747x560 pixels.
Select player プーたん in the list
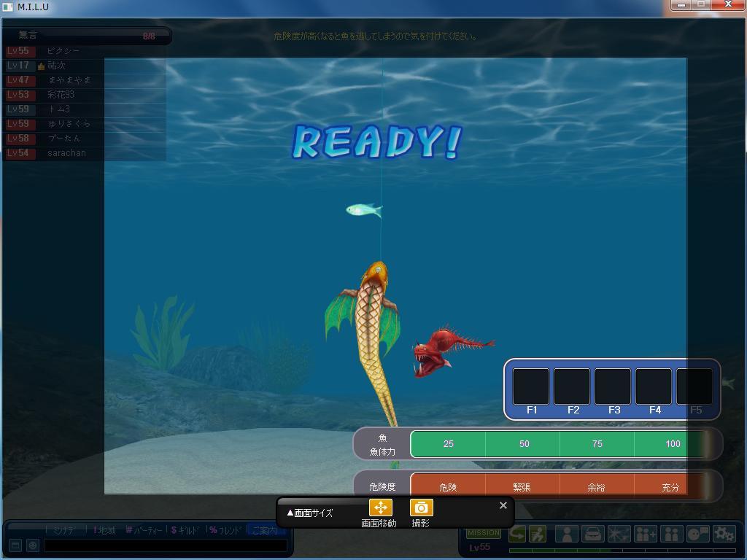85,139
